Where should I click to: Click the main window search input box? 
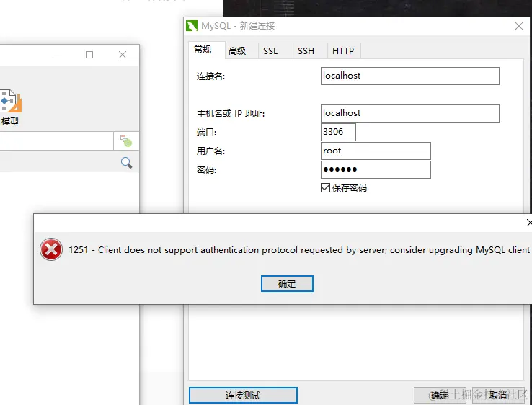click(56, 141)
